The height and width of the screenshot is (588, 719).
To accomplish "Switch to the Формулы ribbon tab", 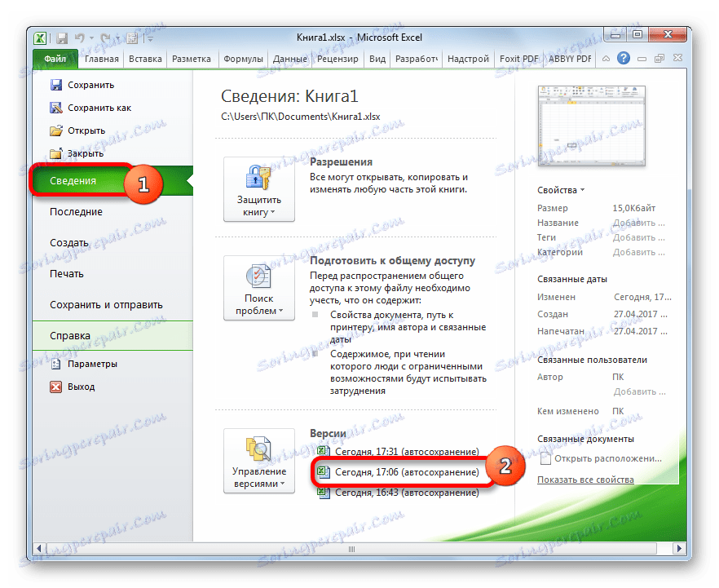I will (x=243, y=59).
